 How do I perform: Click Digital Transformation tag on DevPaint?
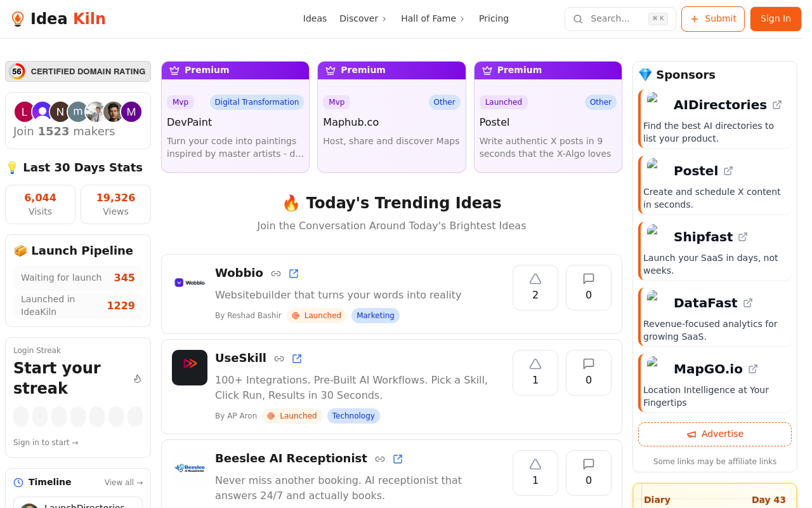coord(257,102)
